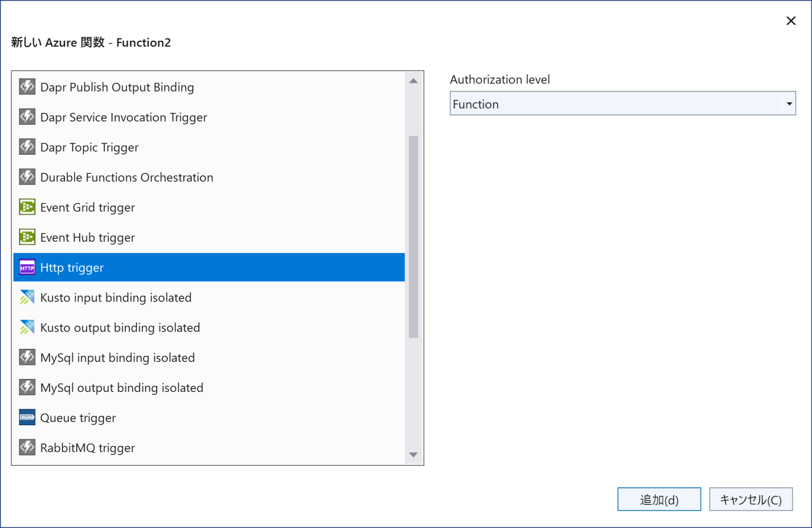Image resolution: width=812 pixels, height=528 pixels.
Task: Choose 'MySql output binding isolated' text
Action: (x=121, y=387)
